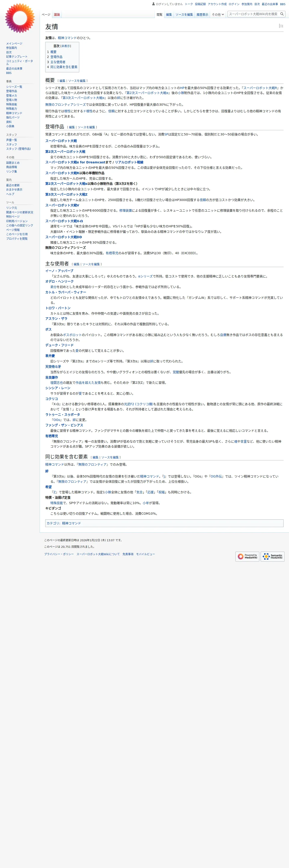Open イーノ・アッバーブ character link
This screenshot has height=868, width=289.
[59, 271]
